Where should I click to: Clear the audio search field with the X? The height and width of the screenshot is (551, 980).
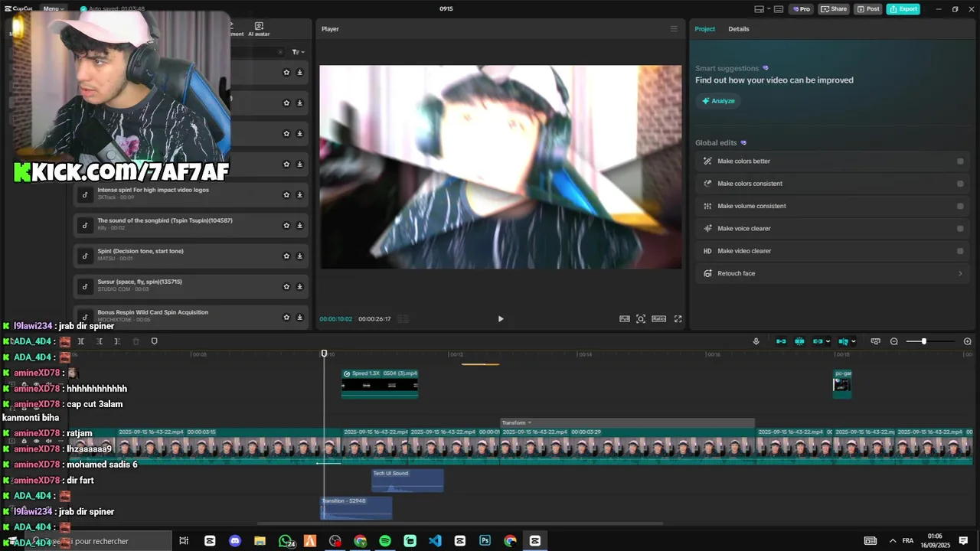coord(280,52)
